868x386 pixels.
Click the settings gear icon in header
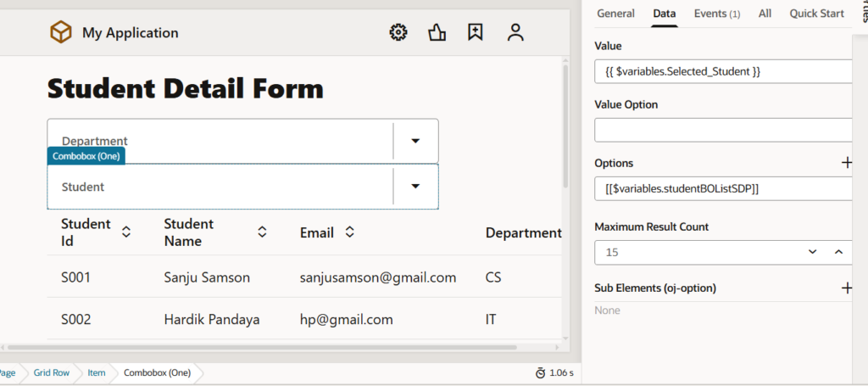[398, 32]
